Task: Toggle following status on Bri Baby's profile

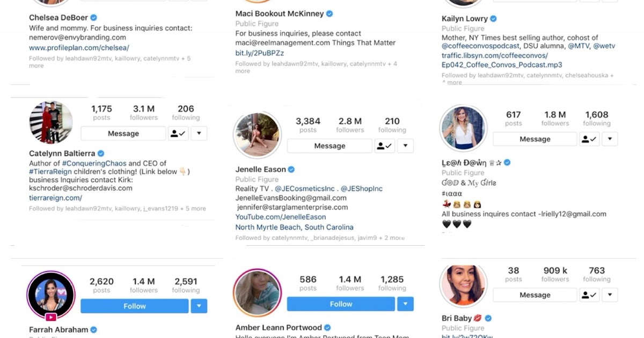Action: tap(589, 295)
